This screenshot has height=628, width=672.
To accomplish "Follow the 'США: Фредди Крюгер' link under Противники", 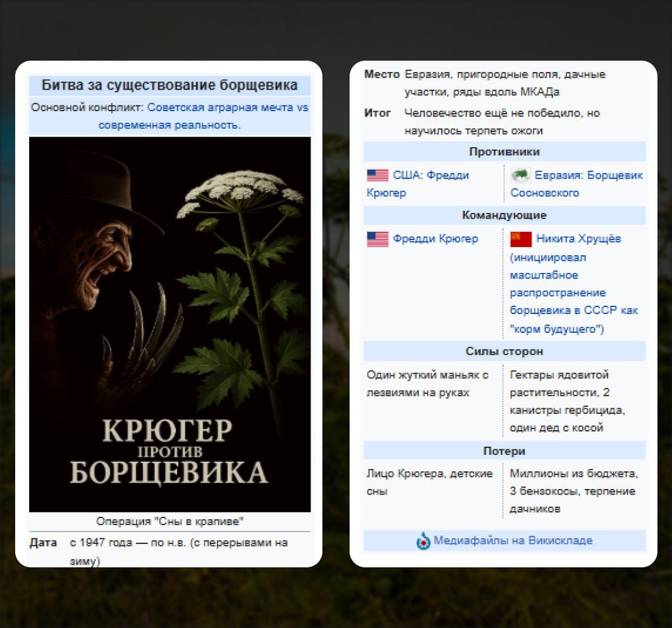I will coord(418,184).
